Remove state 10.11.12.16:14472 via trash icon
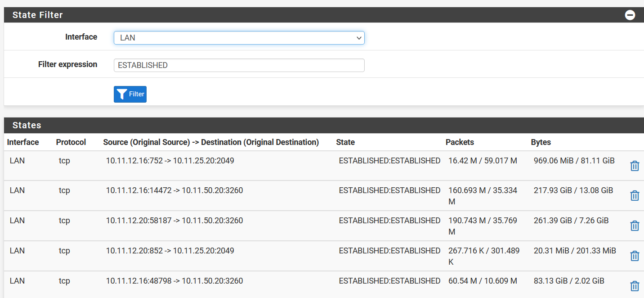Image resolution: width=644 pixels, height=298 pixels. [634, 195]
